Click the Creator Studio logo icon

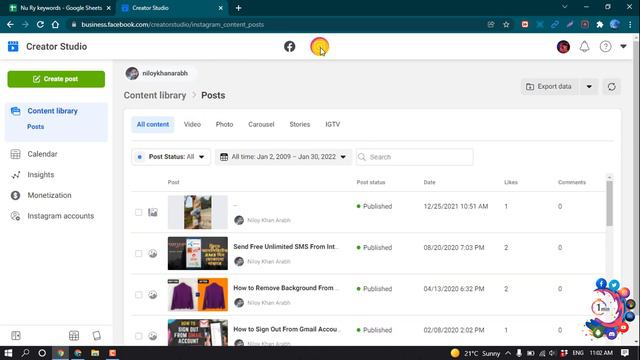tap(13, 47)
